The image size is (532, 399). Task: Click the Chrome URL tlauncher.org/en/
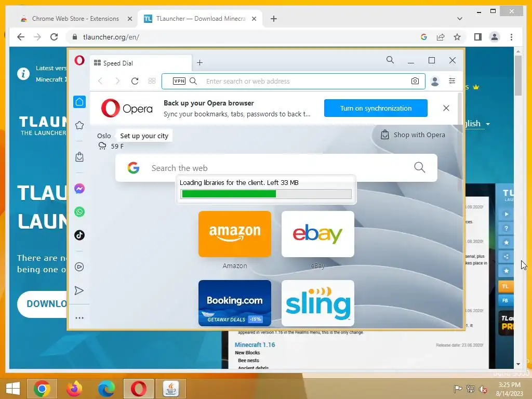(111, 37)
